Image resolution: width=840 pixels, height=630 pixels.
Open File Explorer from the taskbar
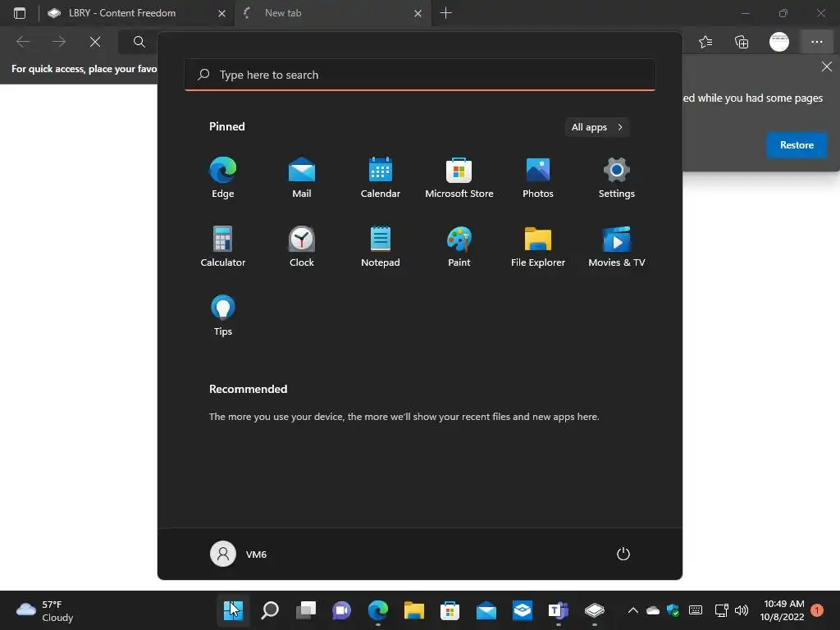pyautogui.click(x=414, y=610)
